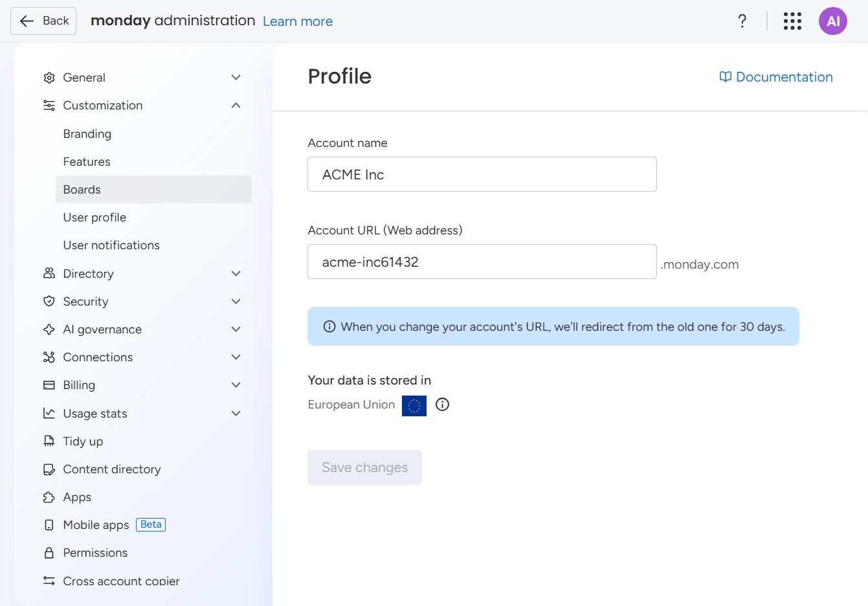Expand the Connections section chevron
This screenshot has width=868, height=606.
[236, 357]
